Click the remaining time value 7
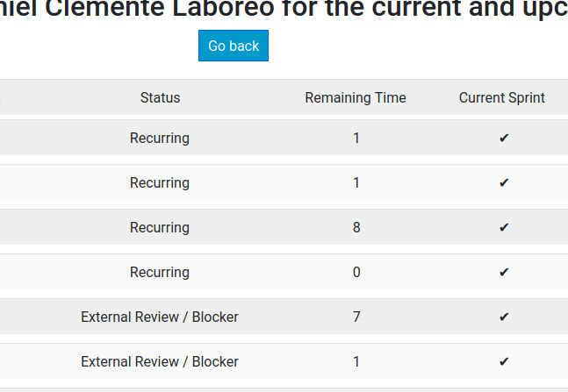 [x=356, y=317]
